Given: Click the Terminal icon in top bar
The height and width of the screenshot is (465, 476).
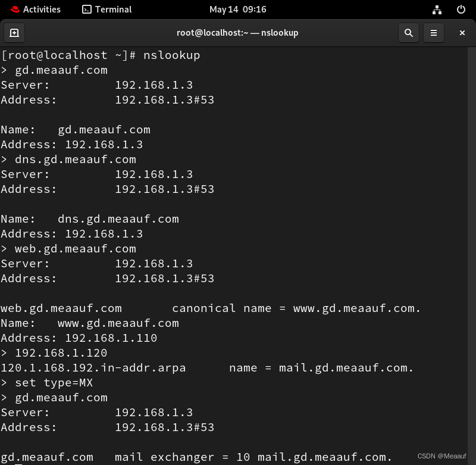Looking at the screenshot, I should (86, 10).
